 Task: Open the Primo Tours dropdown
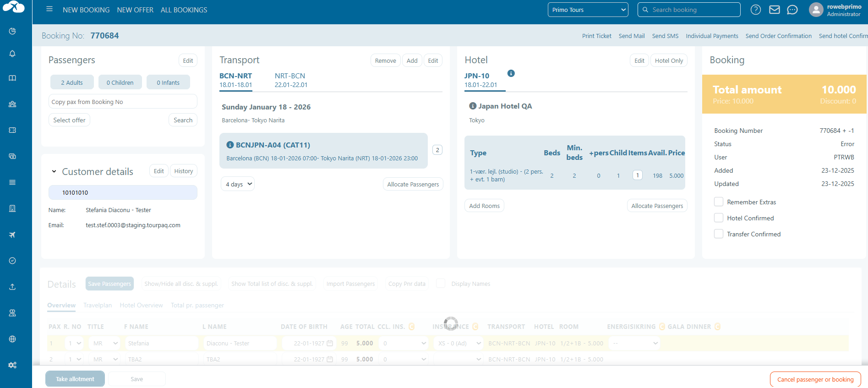588,10
